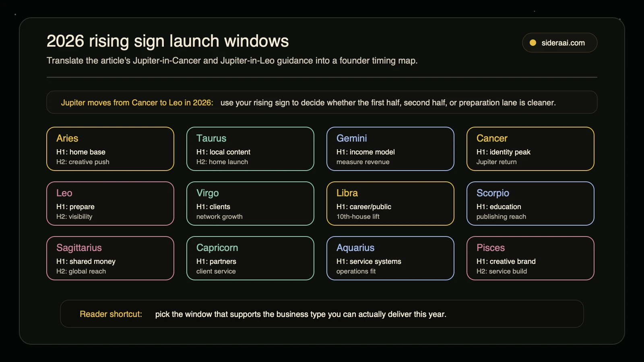This screenshot has height=362, width=644.
Task: Click 'H1: partners' text
Action: pyautogui.click(x=216, y=261)
